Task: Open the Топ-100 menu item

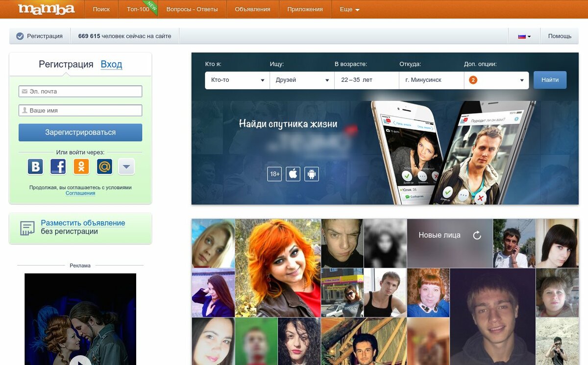Action: point(138,9)
